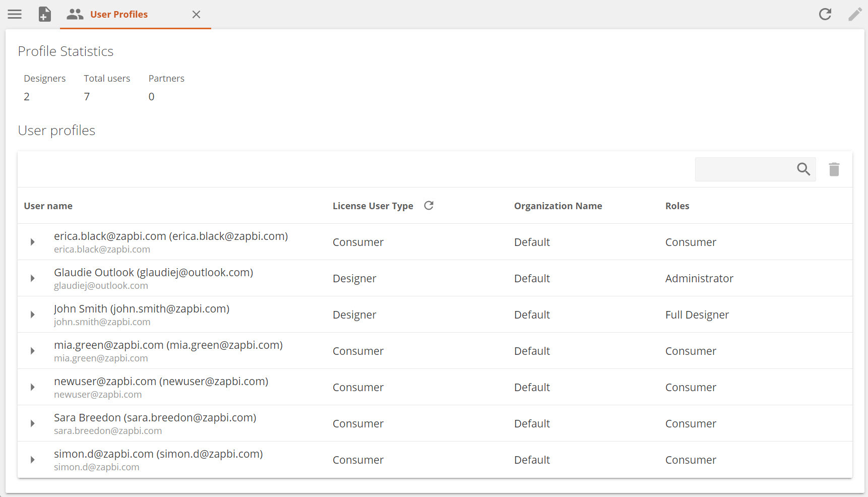The height and width of the screenshot is (497, 868).
Task: Switch to the User Profiles tab
Action: tap(135, 15)
